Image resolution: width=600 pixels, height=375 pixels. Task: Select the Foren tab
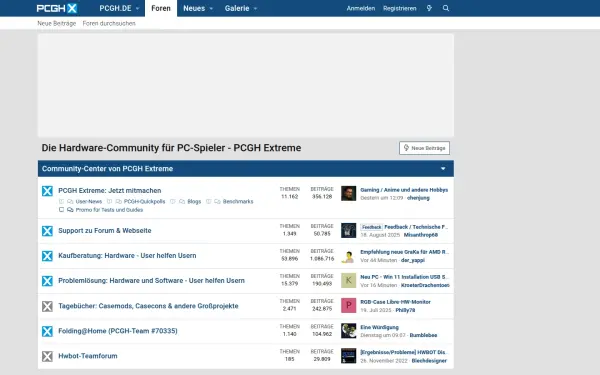pos(161,8)
